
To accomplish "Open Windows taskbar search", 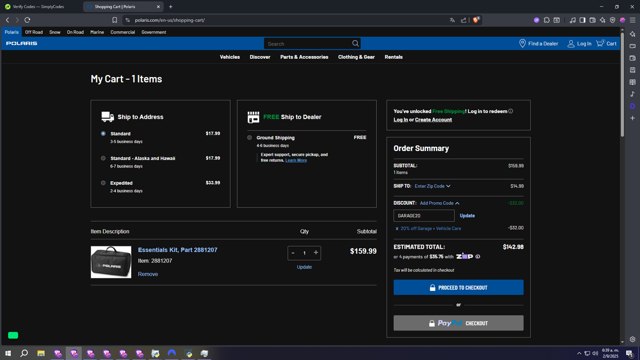I will point(24,353).
